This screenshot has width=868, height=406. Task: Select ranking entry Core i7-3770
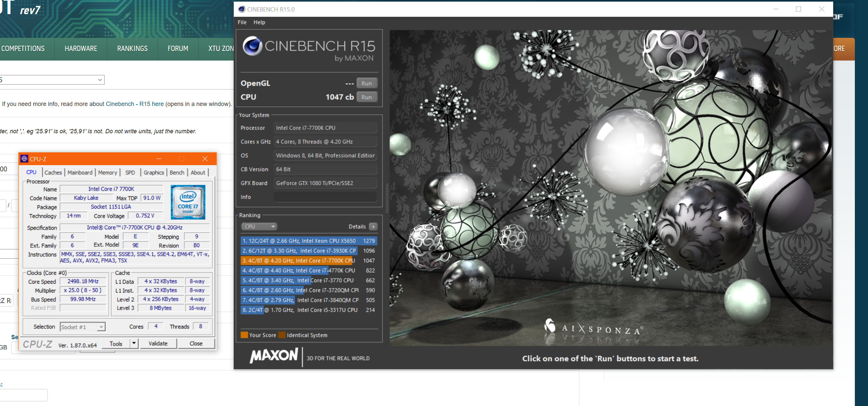[309, 280]
